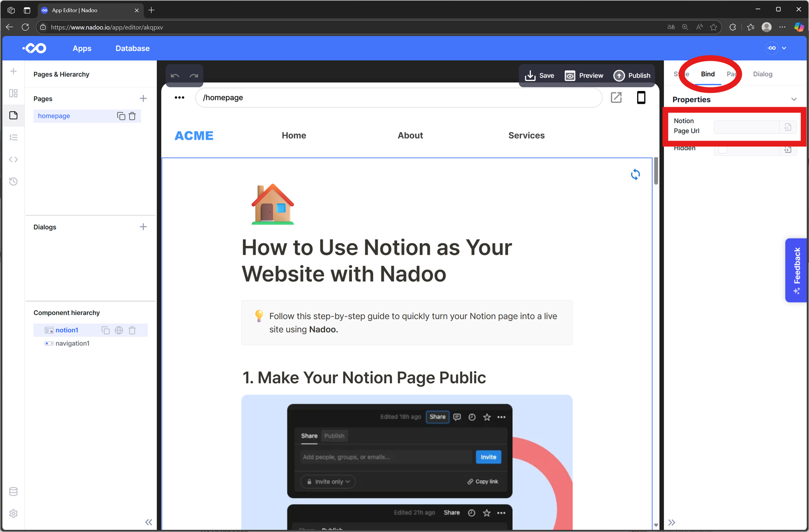Delete the homepage page
The image size is (809, 532).
point(132,116)
